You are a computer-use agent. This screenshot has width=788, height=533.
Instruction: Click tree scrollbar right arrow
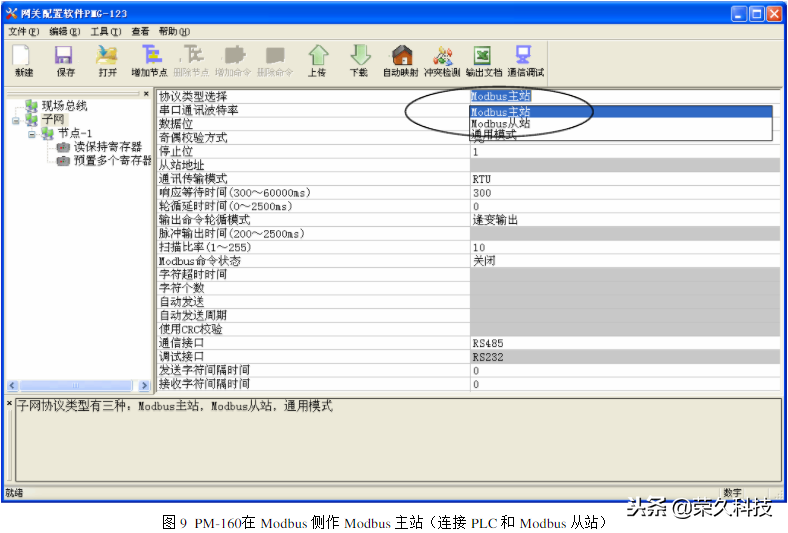(x=144, y=386)
